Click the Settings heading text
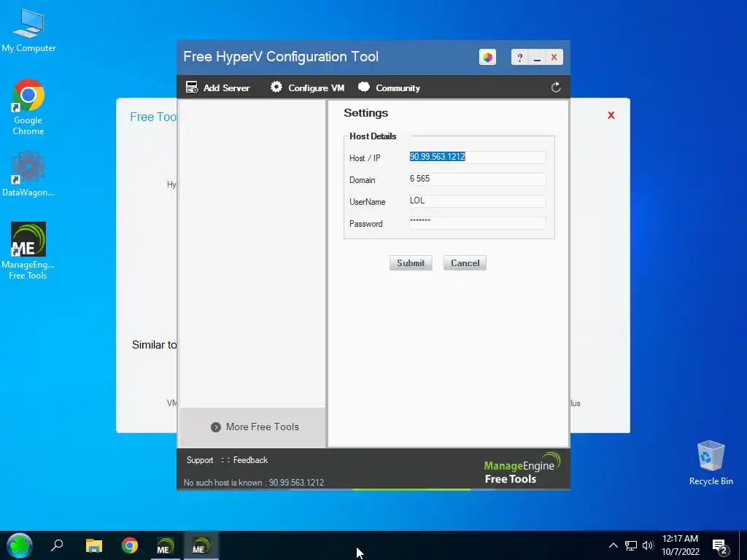747x560 pixels. [x=366, y=113]
